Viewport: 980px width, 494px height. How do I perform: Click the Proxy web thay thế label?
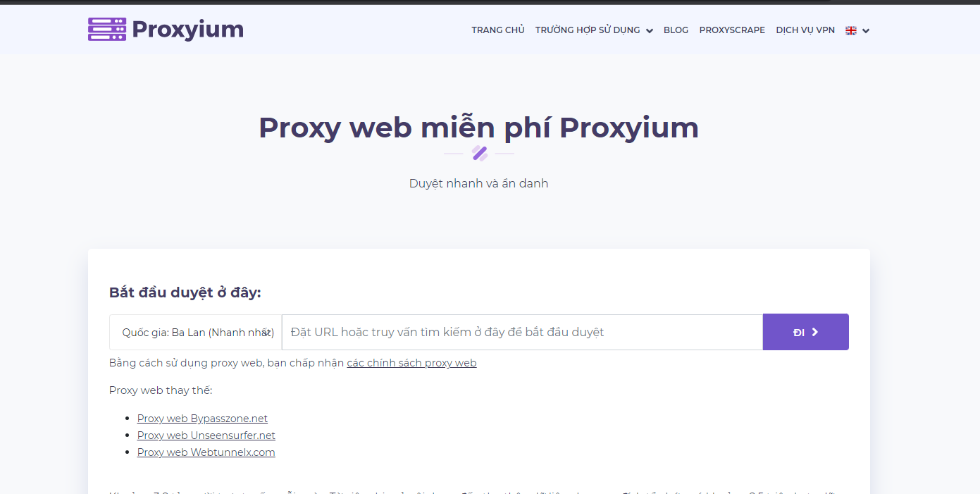point(161,390)
